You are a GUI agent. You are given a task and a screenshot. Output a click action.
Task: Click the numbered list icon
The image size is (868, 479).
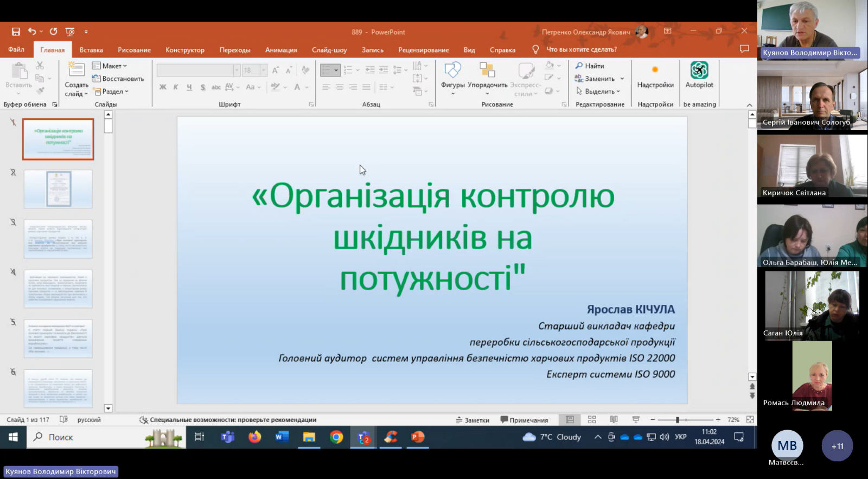348,70
